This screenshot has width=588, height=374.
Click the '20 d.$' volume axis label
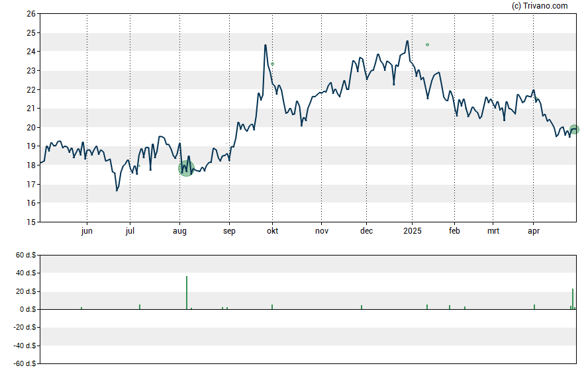pyautogui.click(x=26, y=291)
